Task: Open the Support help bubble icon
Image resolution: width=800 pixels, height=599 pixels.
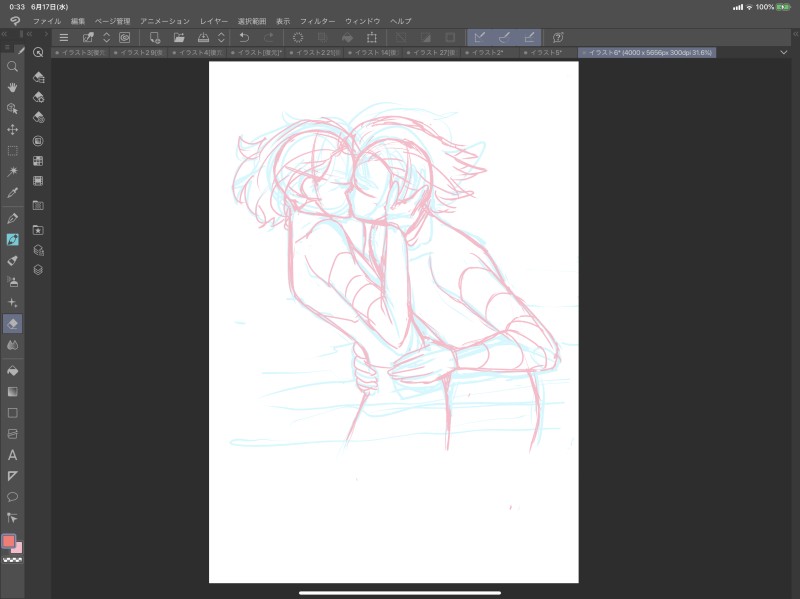Action: (x=558, y=37)
